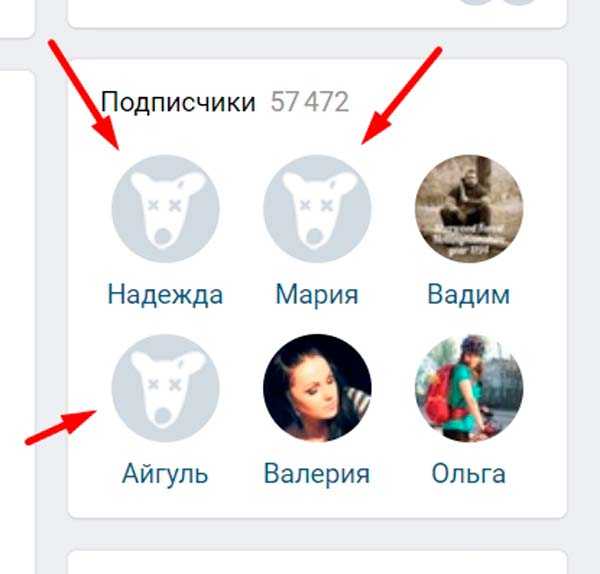
Task: Open Ольга's profile photo with red backpack
Action: 469,388
